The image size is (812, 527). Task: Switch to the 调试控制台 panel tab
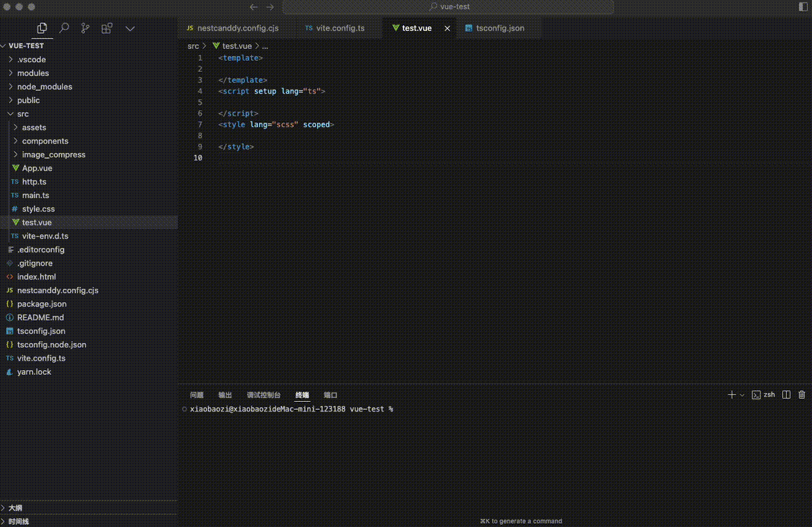click(264, 395)
